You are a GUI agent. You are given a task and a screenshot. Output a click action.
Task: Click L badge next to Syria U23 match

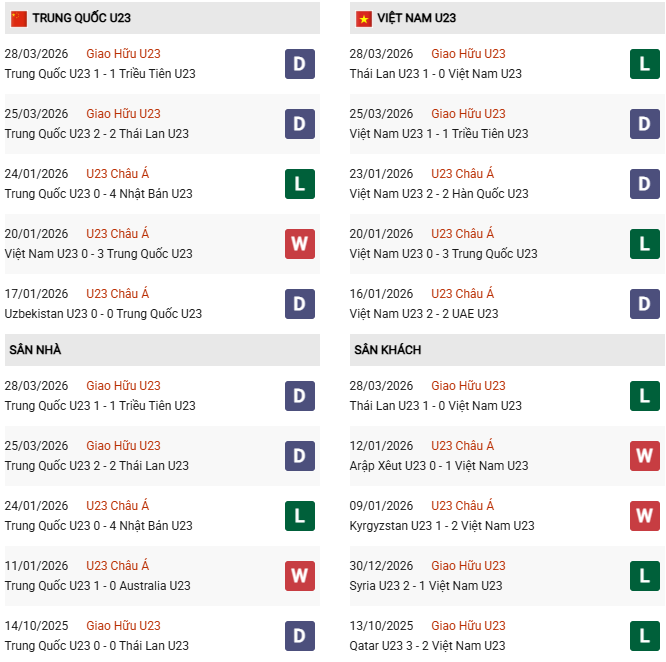(x=645, y=576)
